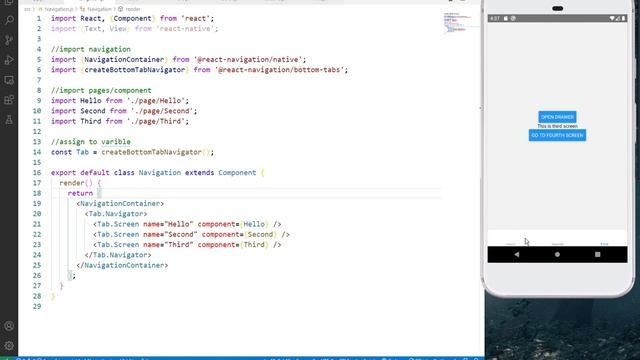Click 'createBottomTabNavigator' on line 6

(x=135, y=70)
